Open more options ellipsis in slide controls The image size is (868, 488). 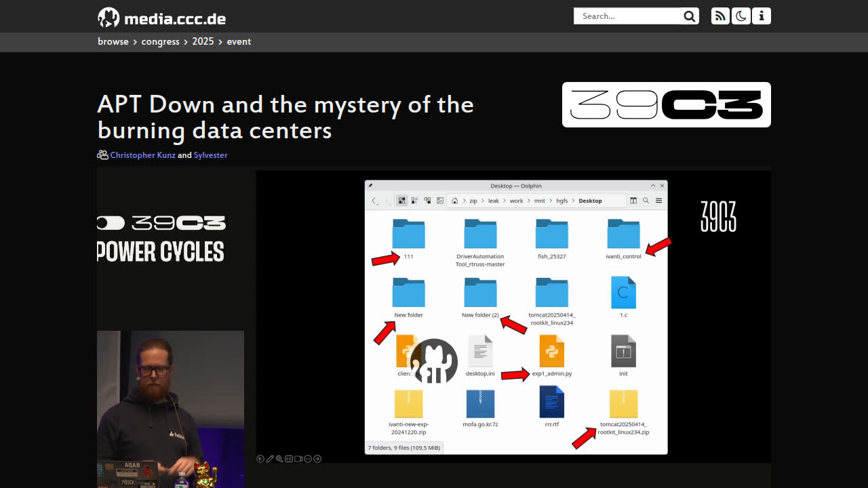[x=308, y=459]
